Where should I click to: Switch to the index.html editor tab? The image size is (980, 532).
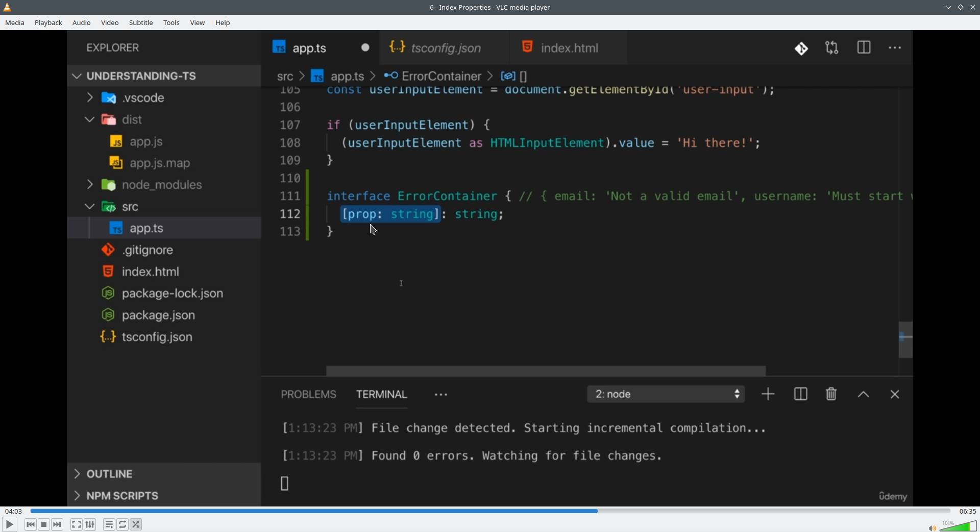click(x=569, y=47)
